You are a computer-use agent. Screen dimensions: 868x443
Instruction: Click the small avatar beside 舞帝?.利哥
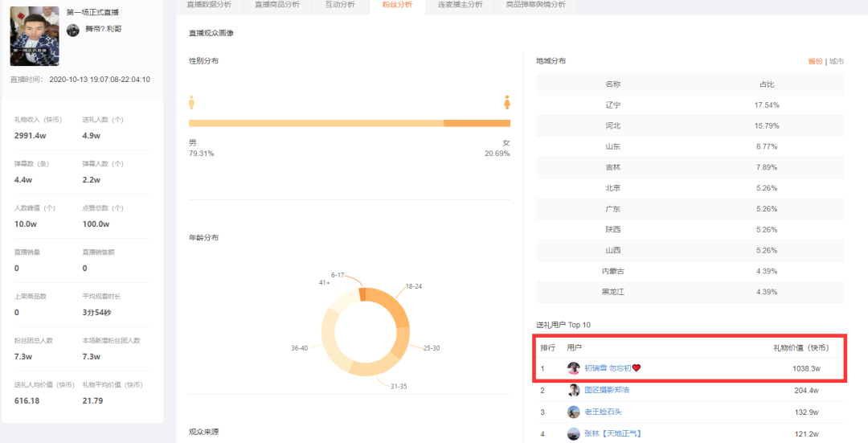point(73,30)
